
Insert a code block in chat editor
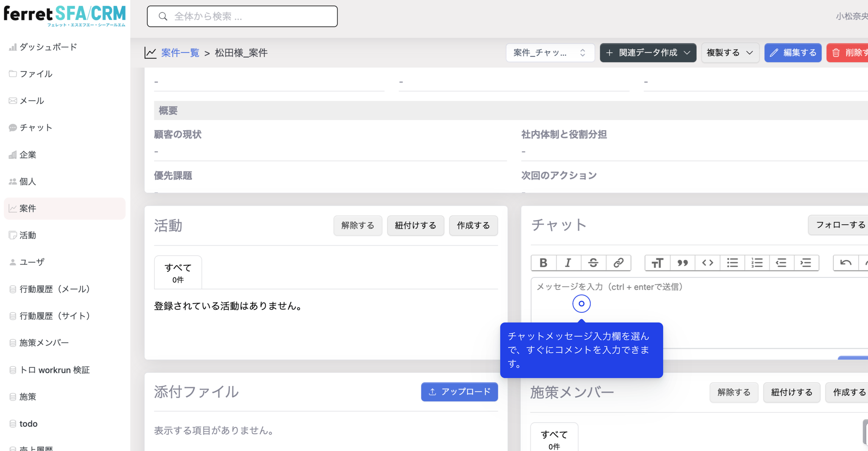[x=707, y=263]
